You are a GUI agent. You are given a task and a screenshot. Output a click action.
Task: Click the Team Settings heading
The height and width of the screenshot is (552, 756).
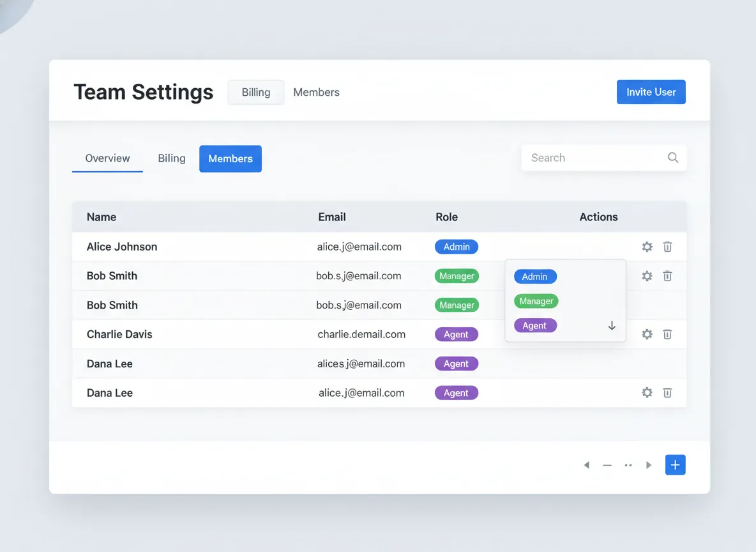click(x=143, y=91)
